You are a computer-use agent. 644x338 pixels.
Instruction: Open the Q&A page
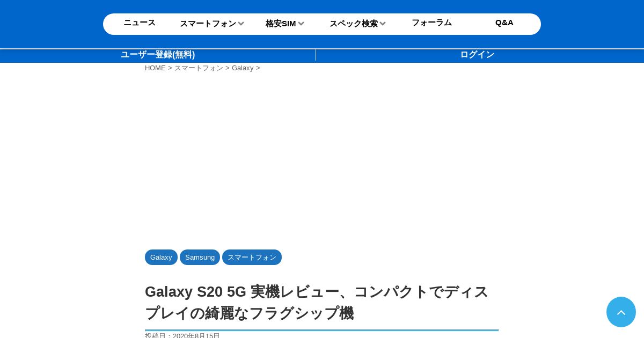pyautogui.click(x=504, y=23)
